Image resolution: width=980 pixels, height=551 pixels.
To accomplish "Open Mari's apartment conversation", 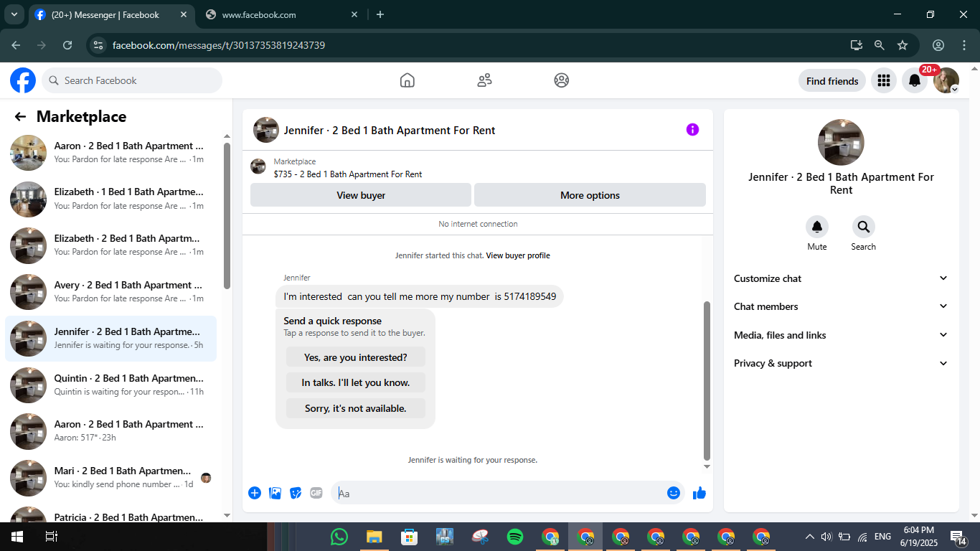I will (x=111, y=478).
